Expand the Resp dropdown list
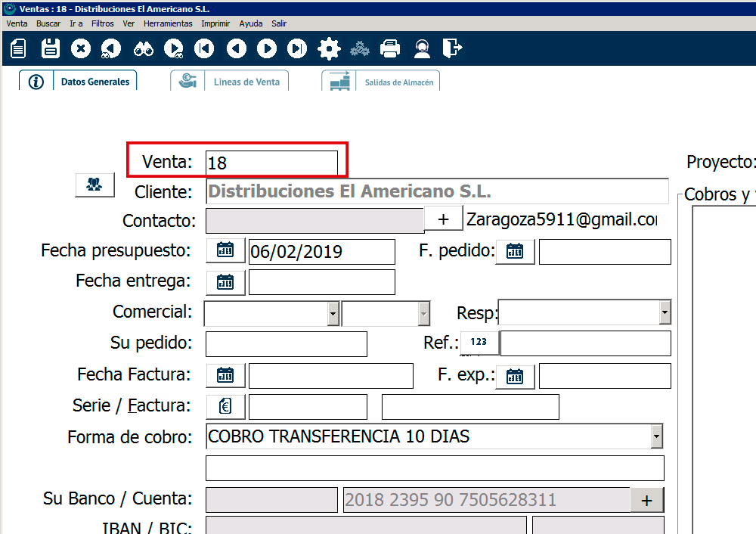 (665, 312)
